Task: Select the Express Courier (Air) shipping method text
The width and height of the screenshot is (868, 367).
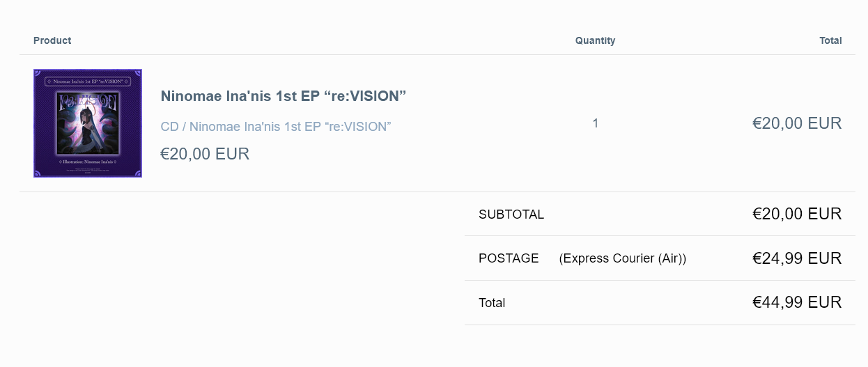Action: pos(622,258)
